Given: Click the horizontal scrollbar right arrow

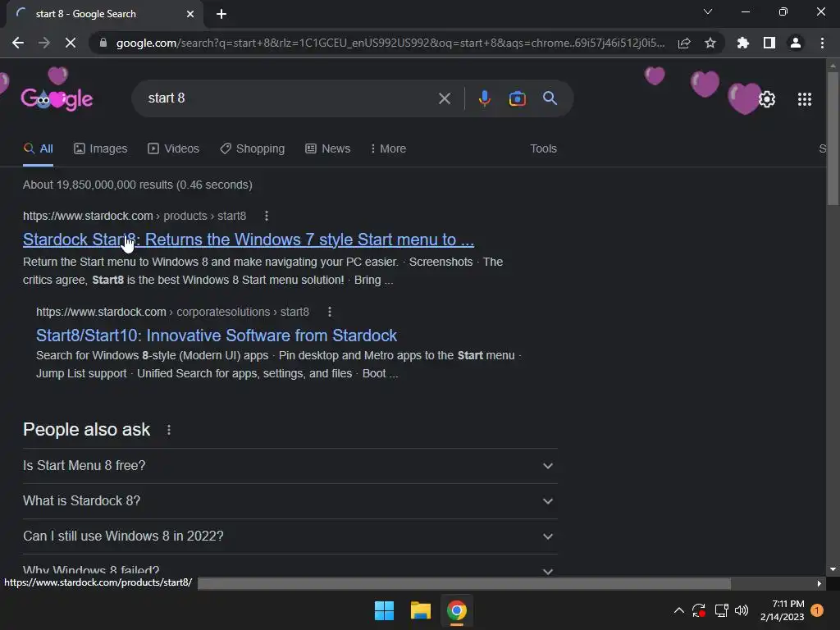Looking at the screenshot, I should coord(819,583).
